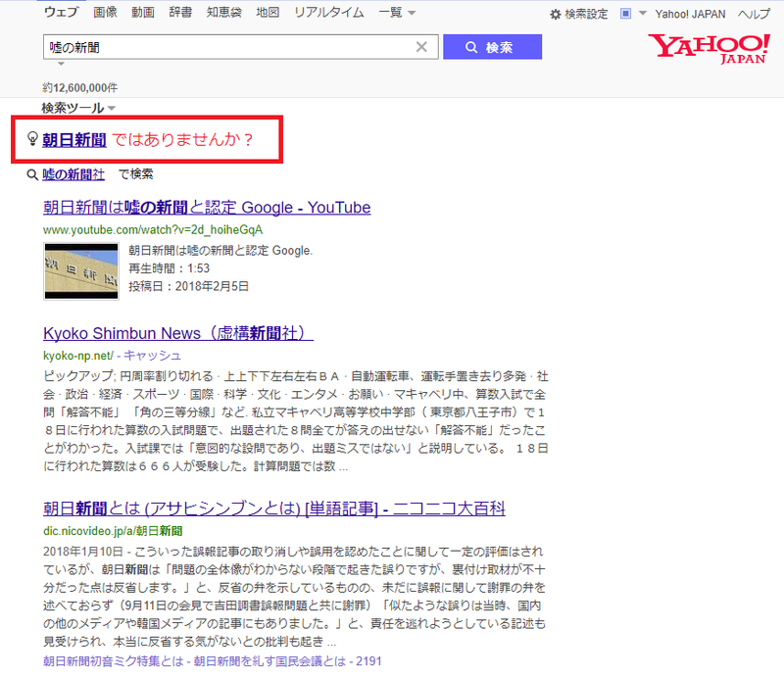Open the 朝日新聞とは ニコニコ大百科 result

(274, 508)
